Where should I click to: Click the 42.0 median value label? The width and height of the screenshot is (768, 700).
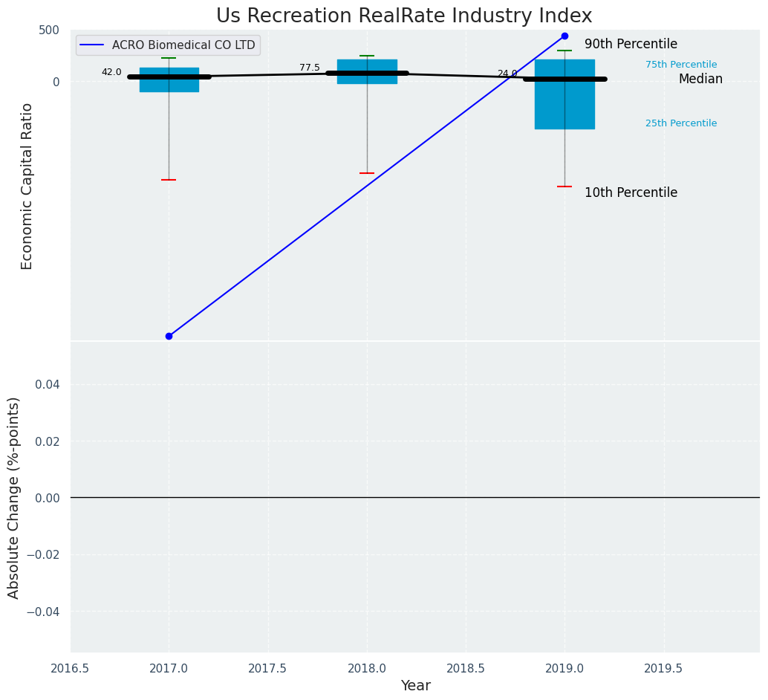point(111,72)
